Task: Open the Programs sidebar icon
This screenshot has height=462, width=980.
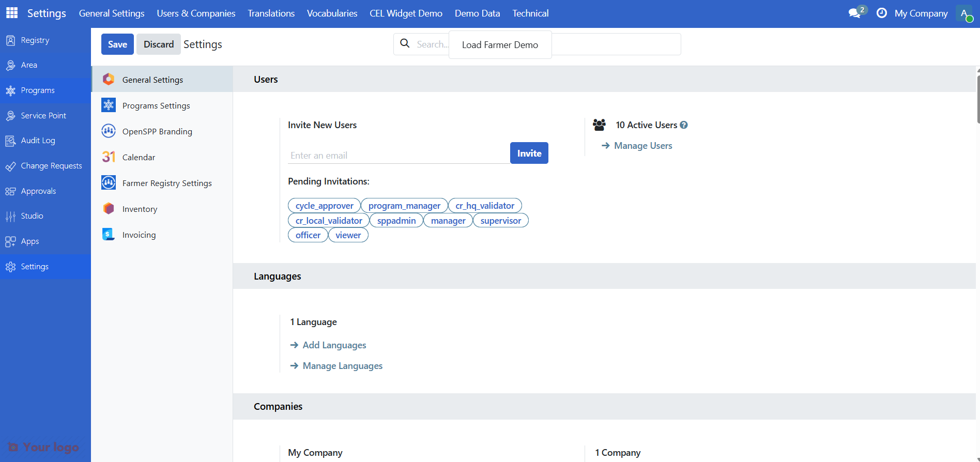Action: click(x=10, y=90)
